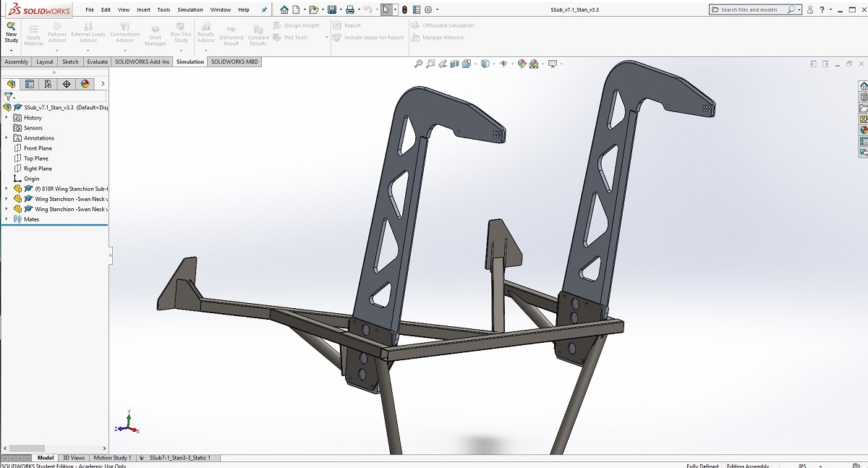Image resolution: width=868 pixels, height=468 pixels.
Task: Expand the Mates folder node
Action: (x=7, y=218)
